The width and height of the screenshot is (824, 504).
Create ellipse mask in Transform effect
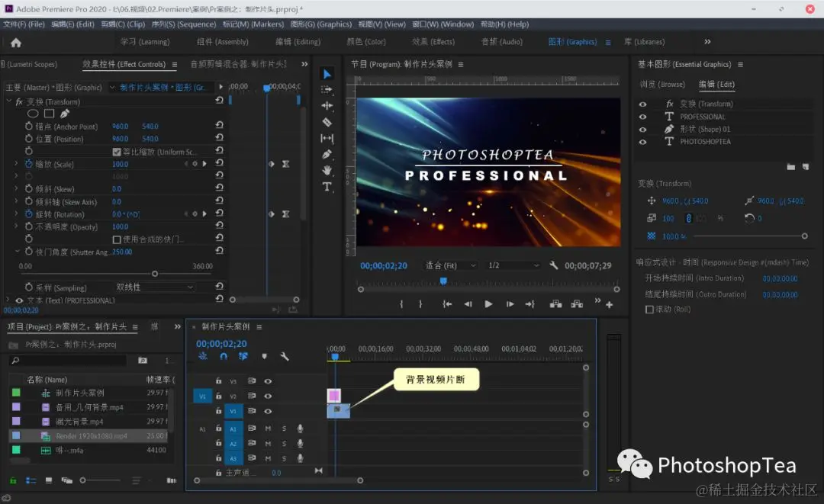tap(33, 114)
